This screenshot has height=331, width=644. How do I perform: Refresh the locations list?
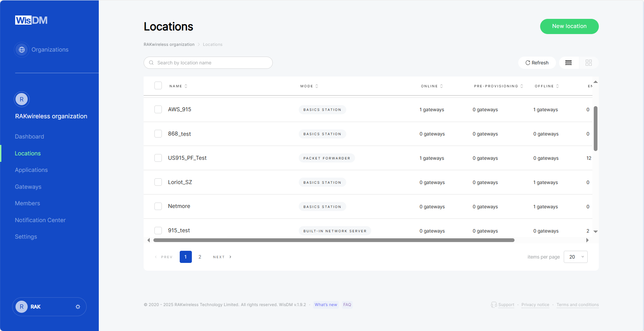(537, 63)
